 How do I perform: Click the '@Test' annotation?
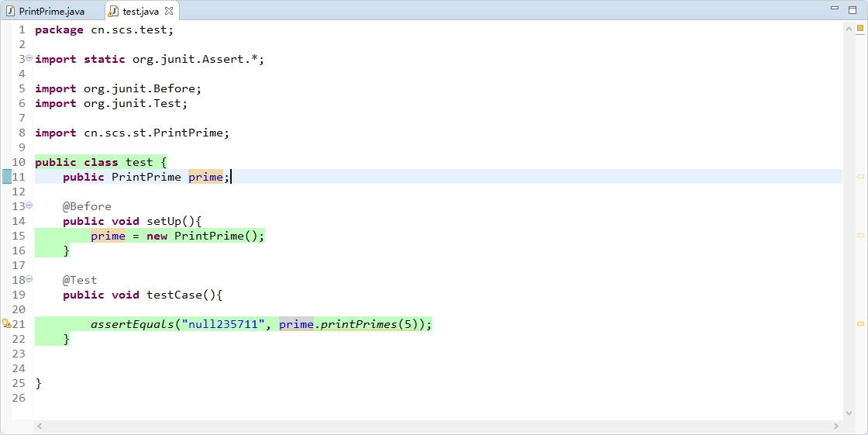(x=80, y=281)
